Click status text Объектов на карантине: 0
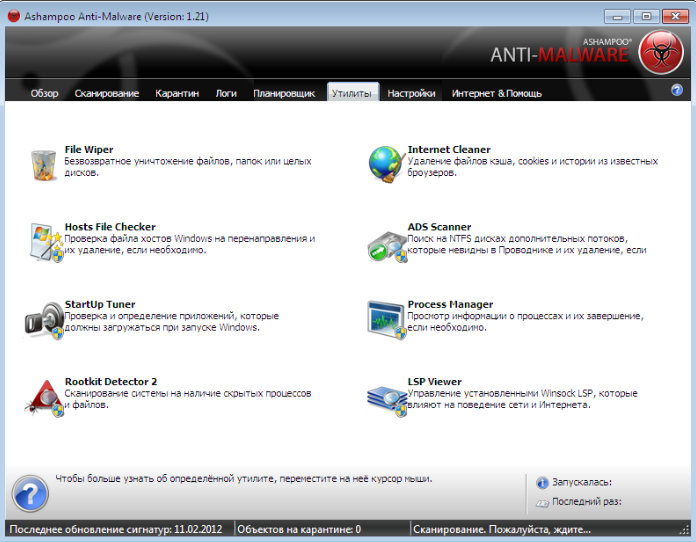 (x=299, y=530)
